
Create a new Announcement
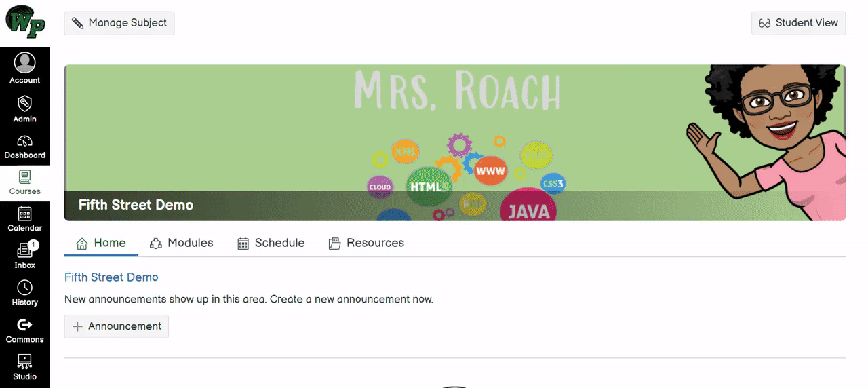(117, 326)
